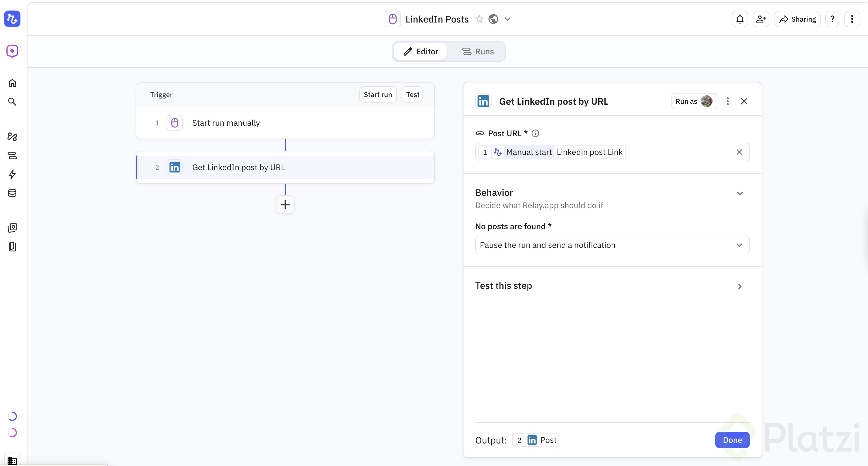Click the add collaborator person icon
868x466 pixels.
tap(761, 19)
